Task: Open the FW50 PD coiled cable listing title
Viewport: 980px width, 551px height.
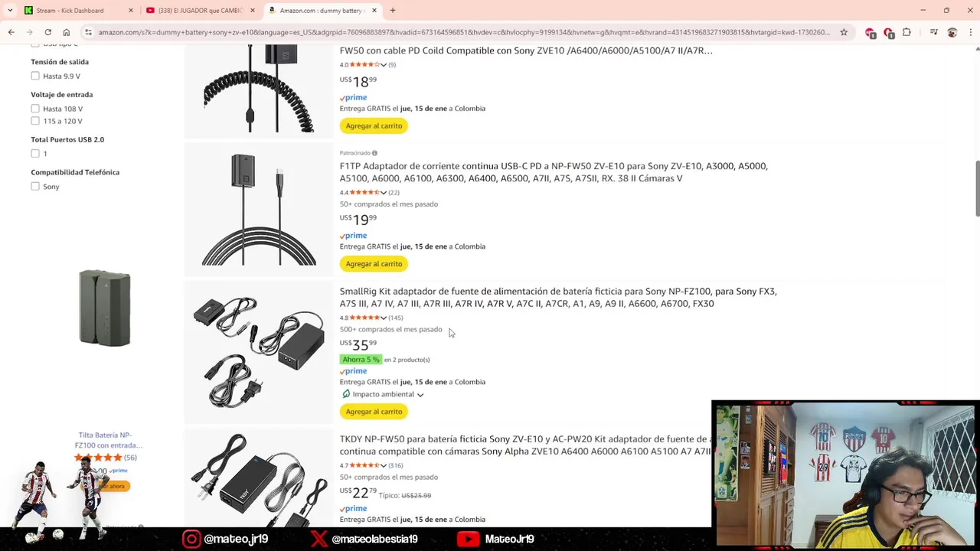Action: click(526, 51)
